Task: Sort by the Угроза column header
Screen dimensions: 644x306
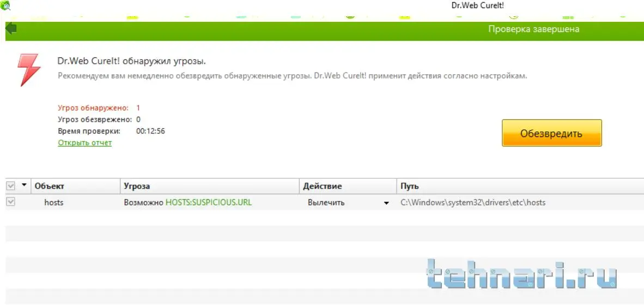Action: 209,187
